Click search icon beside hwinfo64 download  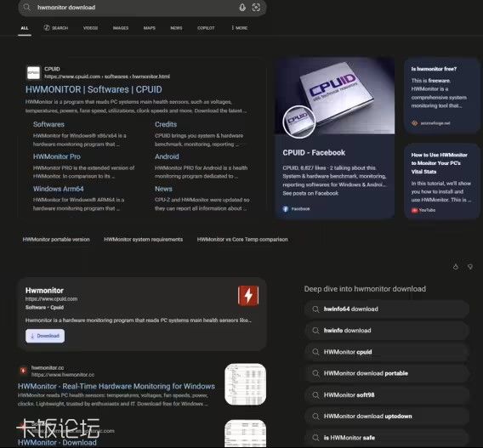pos(315,309)
